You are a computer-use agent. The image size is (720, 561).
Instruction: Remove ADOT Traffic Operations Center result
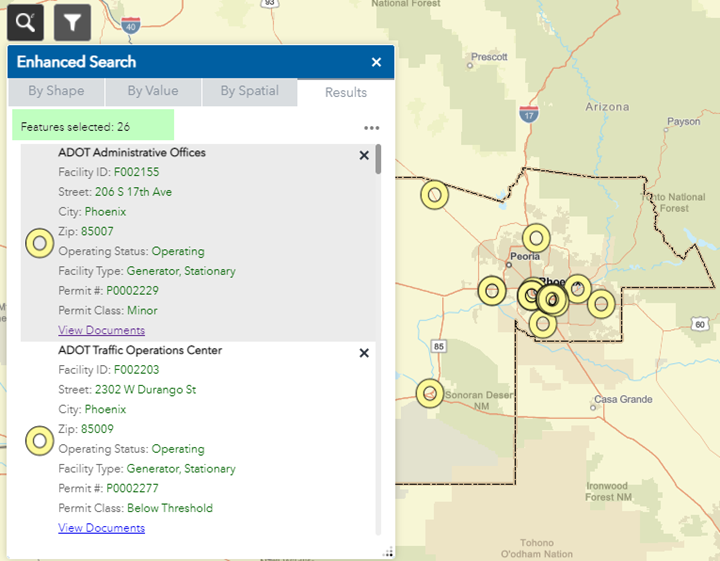[364, 353]
